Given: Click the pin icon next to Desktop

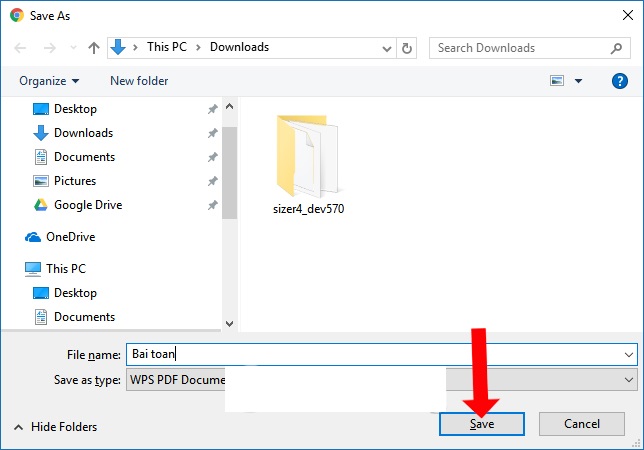Looking at the screenshot, I should point(212,109).
